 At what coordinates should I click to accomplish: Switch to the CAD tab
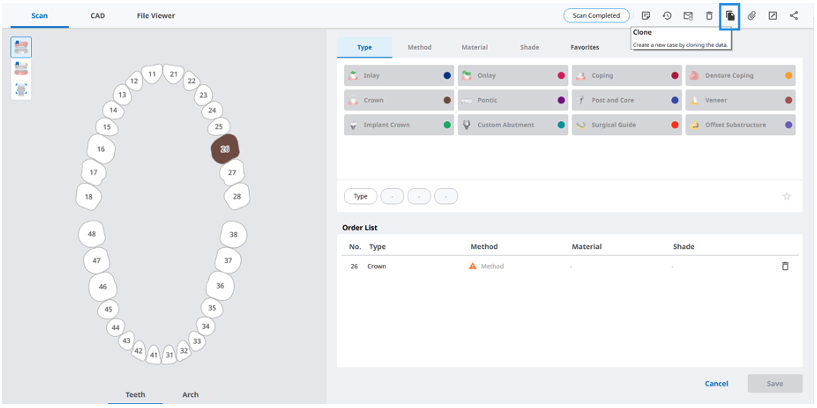[x=97, y=16]
